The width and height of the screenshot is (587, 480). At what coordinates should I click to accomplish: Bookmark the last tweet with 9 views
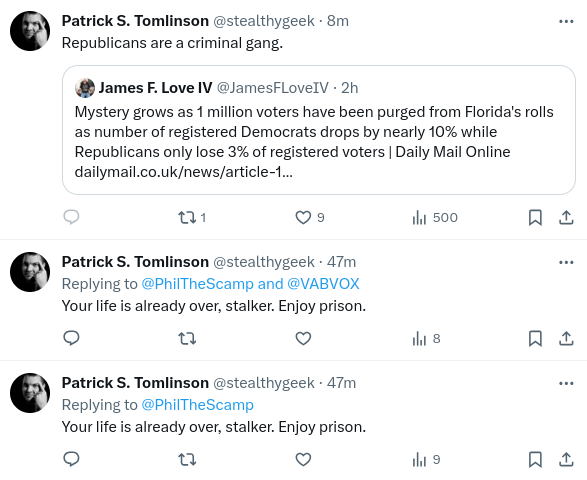[x=535, y=459]
